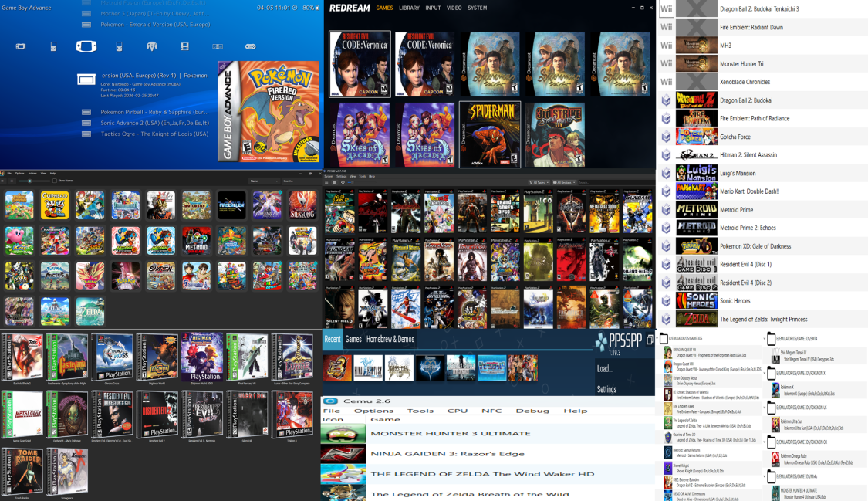
Task: Open the Cemu Debug menu
Action: (x=532, y=411)
